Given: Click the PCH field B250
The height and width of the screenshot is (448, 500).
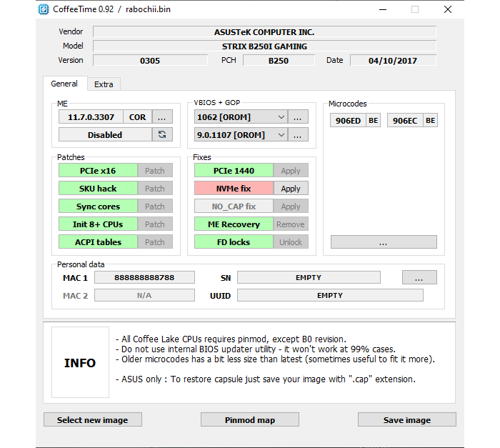Looking at the screenshot, I should (279, 60).
